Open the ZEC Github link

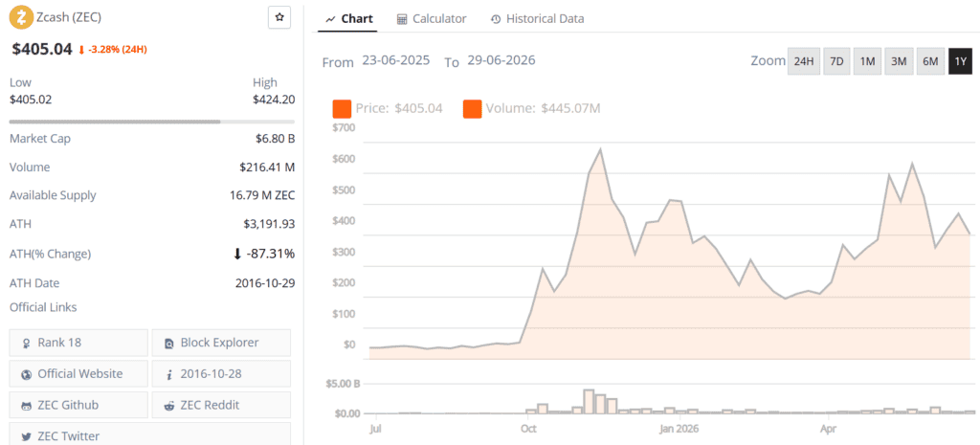78,405
